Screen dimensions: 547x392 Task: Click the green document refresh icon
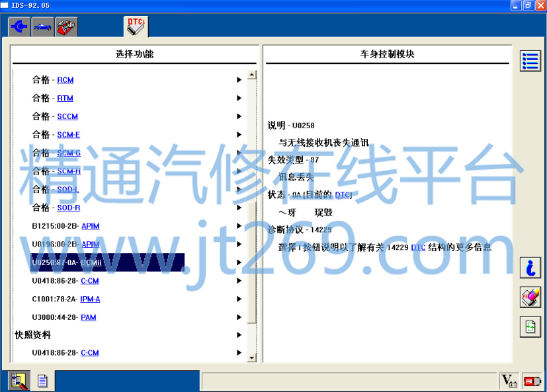(530, 327)
